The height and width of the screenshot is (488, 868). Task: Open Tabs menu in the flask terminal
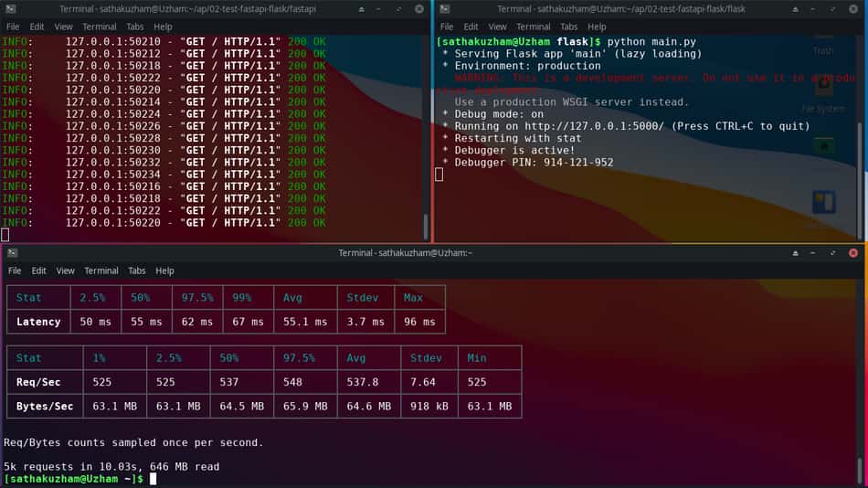click(568, 27)
